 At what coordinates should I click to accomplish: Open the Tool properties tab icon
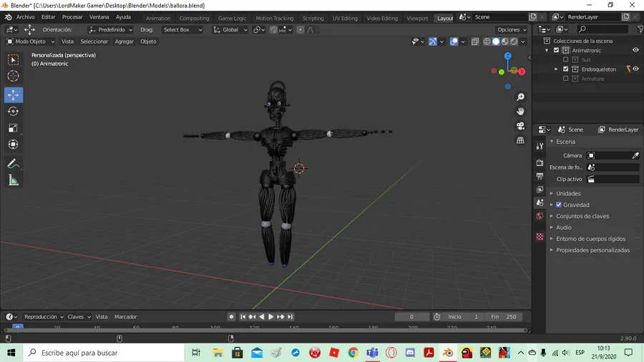pos(540,146)
